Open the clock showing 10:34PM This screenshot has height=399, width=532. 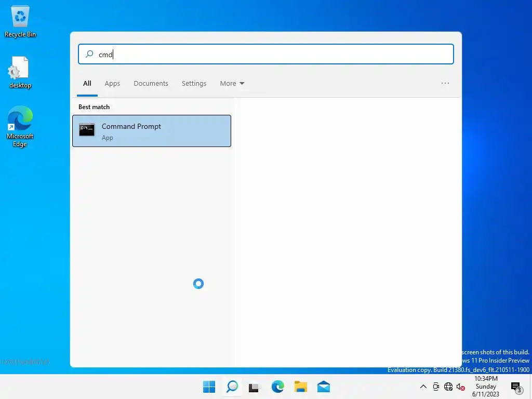[486, 387]
